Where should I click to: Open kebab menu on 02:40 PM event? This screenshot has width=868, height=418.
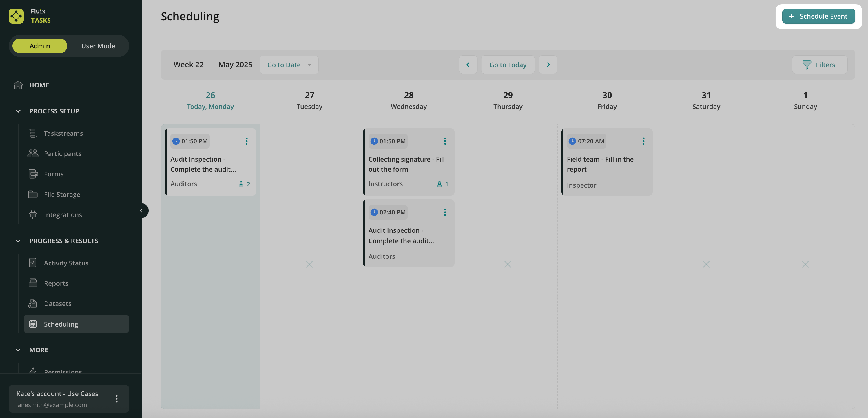click(445, 212)
